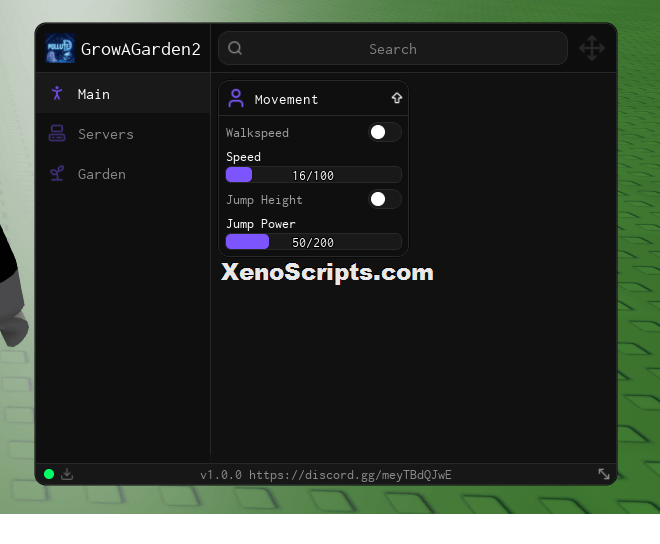This screenshot has height=544, width=660.
Task: Open the Main tab
Action: 123,93
